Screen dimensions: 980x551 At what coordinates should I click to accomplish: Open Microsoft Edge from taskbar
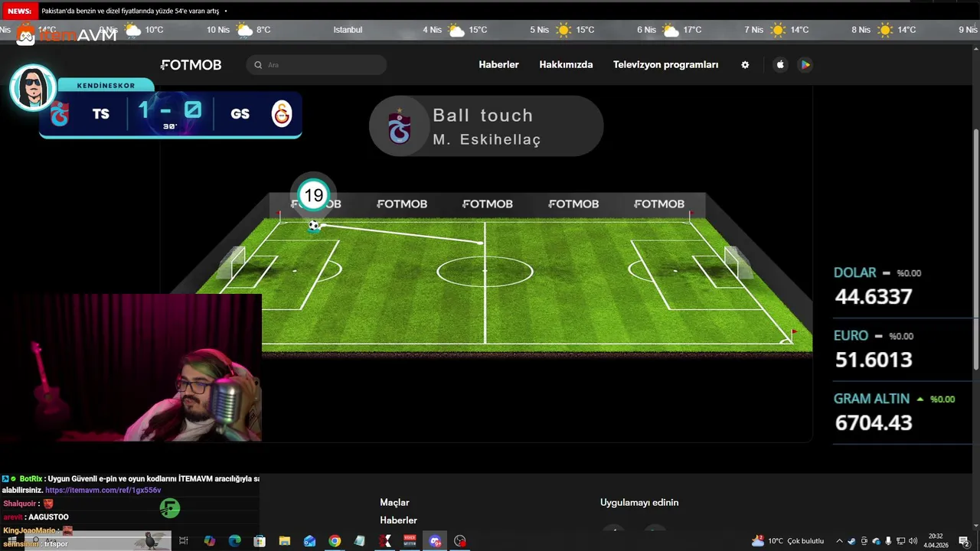[x=235, y=541]
